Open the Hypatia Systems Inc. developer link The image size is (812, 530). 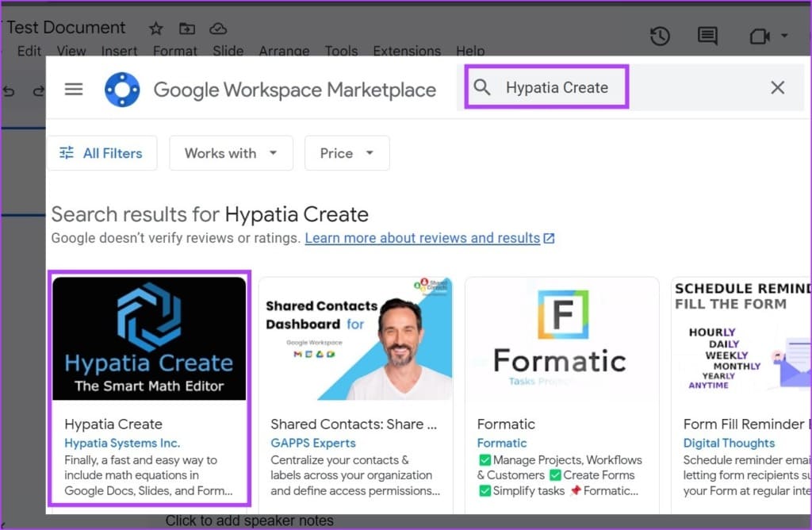122,443
